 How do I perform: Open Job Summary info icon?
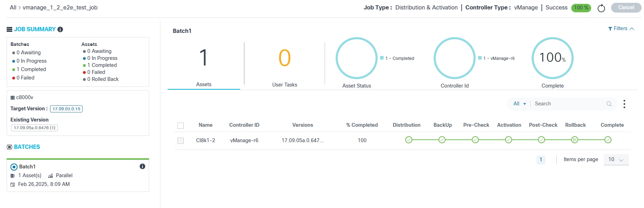(60, 29)
